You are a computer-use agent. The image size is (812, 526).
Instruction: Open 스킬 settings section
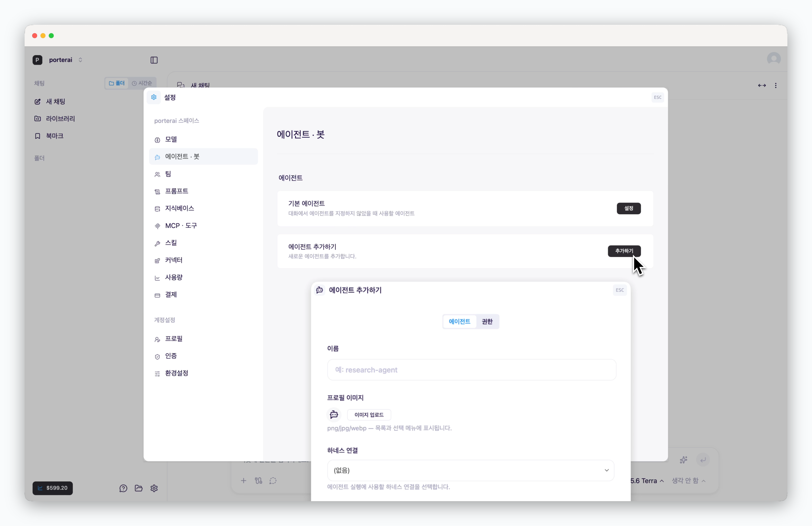coord(203,243)
